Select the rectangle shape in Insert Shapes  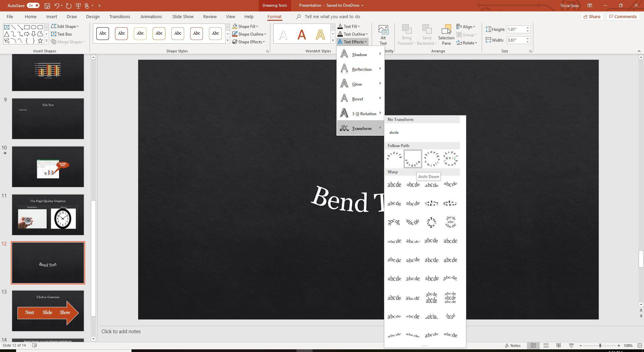(x=26, y=27)
